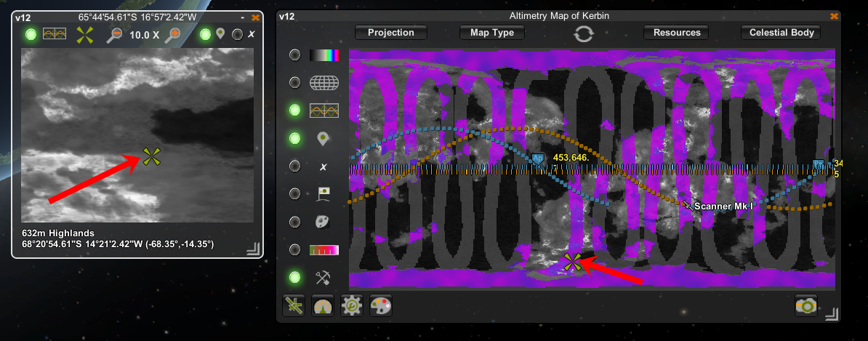Viewport: 868px width, 341px height.
Task: Click the red-magenta legend gradient icon
Action: coord(324,249)
